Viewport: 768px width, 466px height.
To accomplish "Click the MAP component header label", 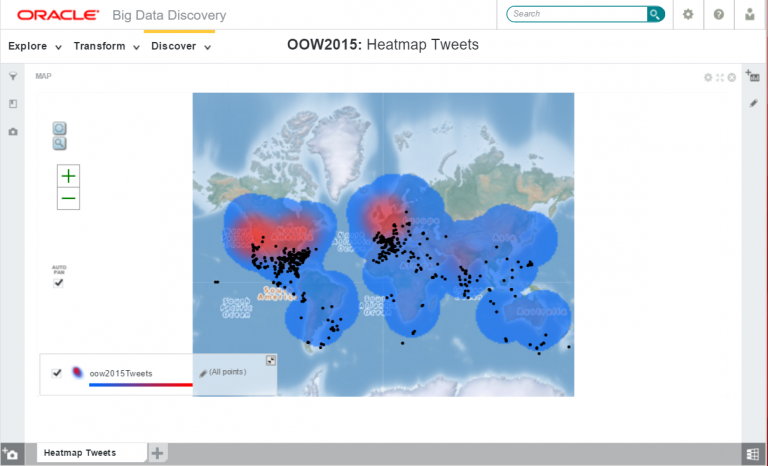I will click(x=43, y=76).
